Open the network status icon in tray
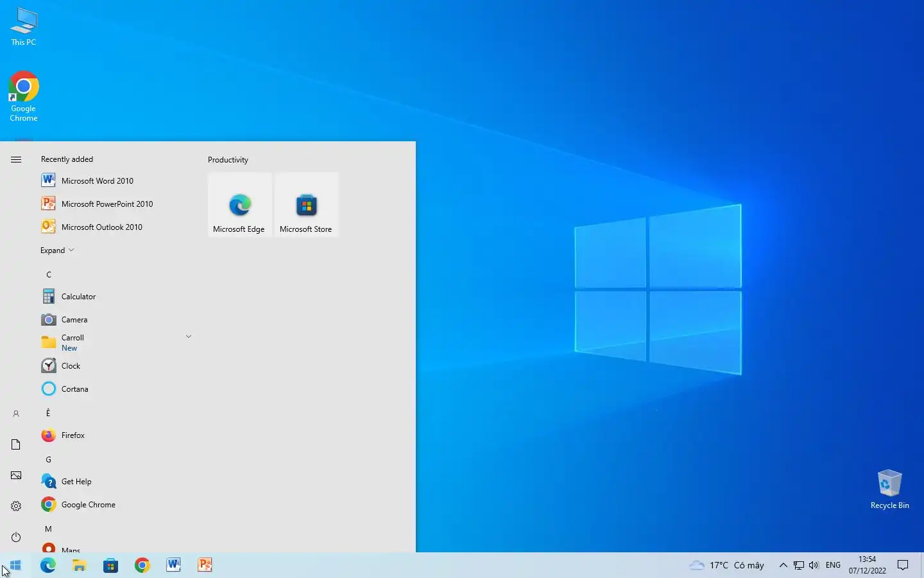Screen dimensions: 924x578 click(799, 565)
